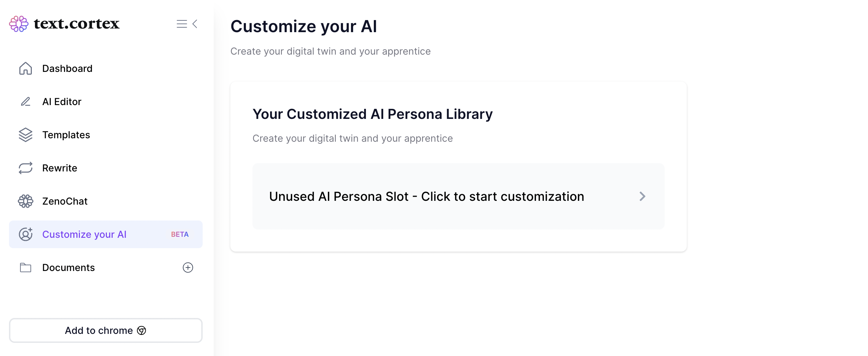Click the Customize your AI persona icon
The image size is (868, 356).
(26, 234)
